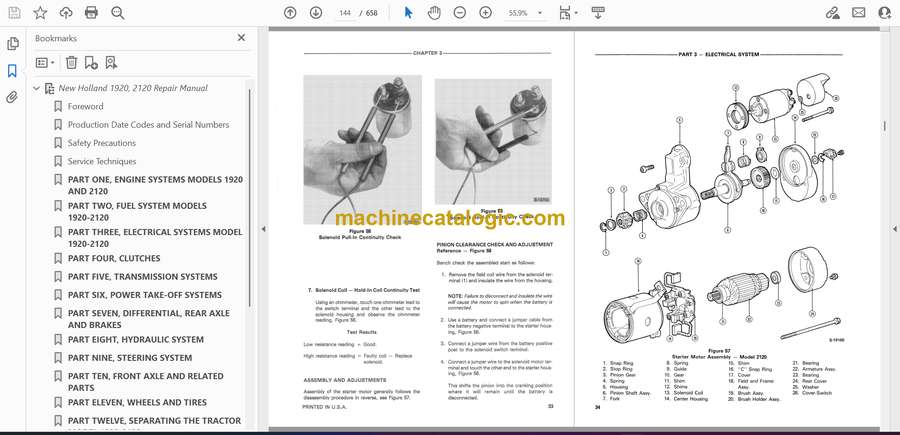Image resolution: width=900 pixels, height=435 pixels.
Task: Open the page thumbnails panel
Action: pos(12,44)
